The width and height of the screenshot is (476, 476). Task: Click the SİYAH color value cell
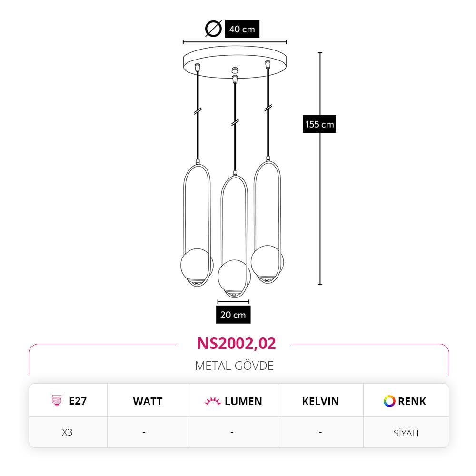pyautogui.click(x=406, y=433)
